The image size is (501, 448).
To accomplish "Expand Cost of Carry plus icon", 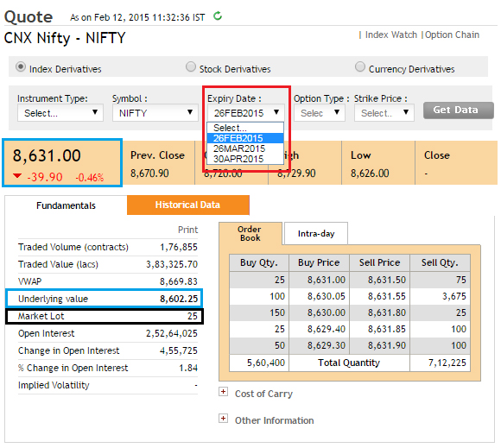I will [x=224, y=392].
